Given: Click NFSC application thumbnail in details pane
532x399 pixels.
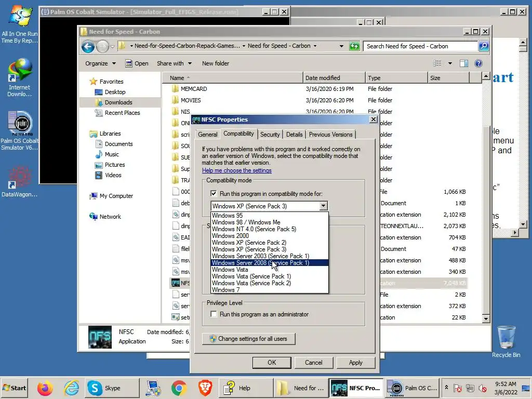Looking at the screenshot, I should coord(100,337).
